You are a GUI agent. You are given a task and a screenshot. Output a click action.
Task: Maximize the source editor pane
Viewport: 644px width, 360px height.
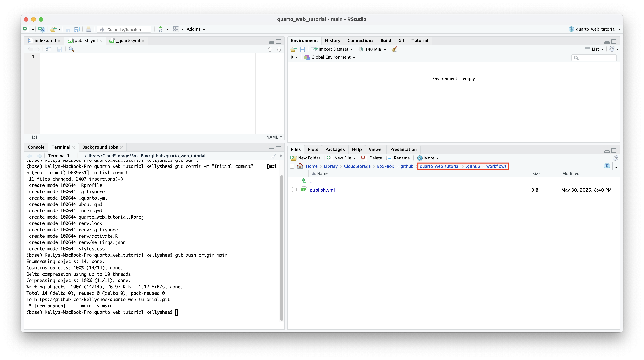click(278, 42)
